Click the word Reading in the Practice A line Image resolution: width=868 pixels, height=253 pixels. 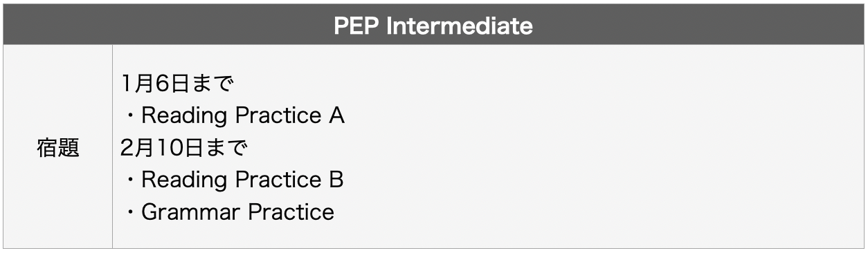pos(183,116)
